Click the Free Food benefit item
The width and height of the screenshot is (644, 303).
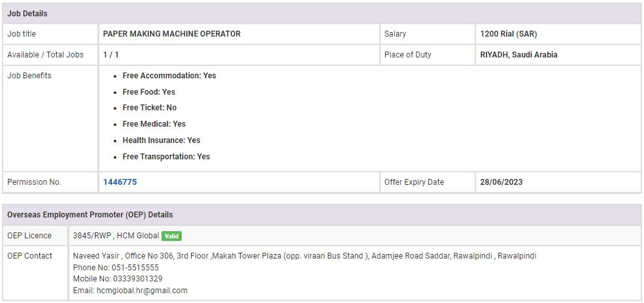click(x=148, y=92)
